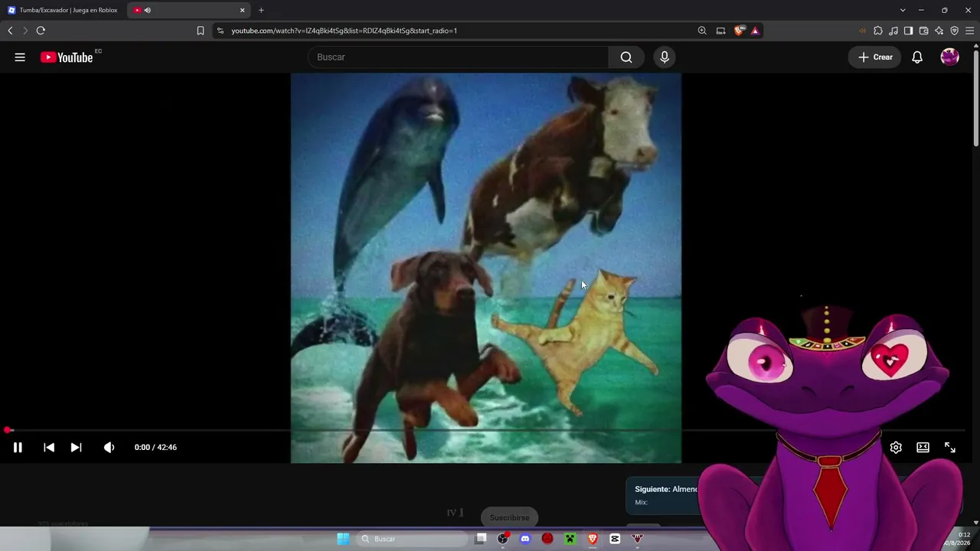Open the Brave Wallet icon

point(923,31)
